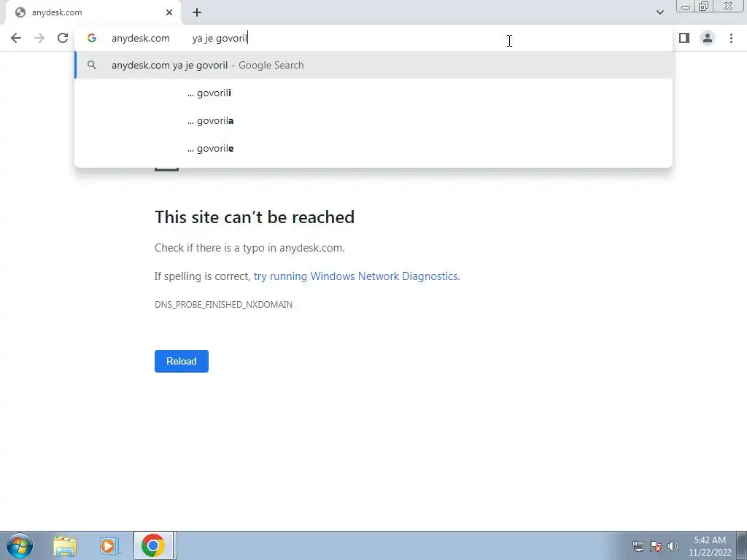Pick the 'govorili' suggestion
747x560 pixels.
(x=373, y=93)
